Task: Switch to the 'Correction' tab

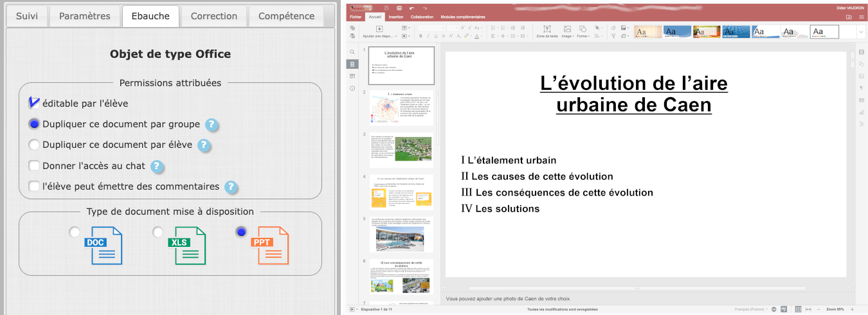Action: point(213,16)
